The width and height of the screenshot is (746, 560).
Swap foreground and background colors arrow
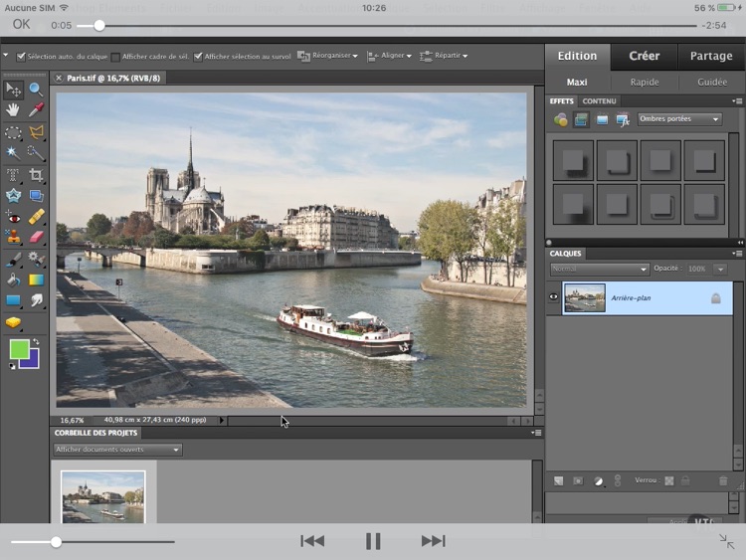tap(37, 341)
